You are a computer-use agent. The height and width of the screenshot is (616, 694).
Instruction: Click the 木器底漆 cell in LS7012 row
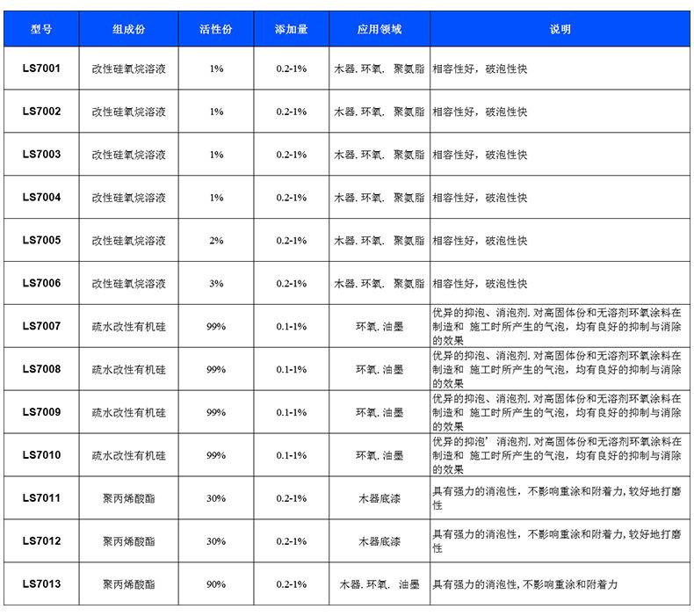click(x=380, y=541)
